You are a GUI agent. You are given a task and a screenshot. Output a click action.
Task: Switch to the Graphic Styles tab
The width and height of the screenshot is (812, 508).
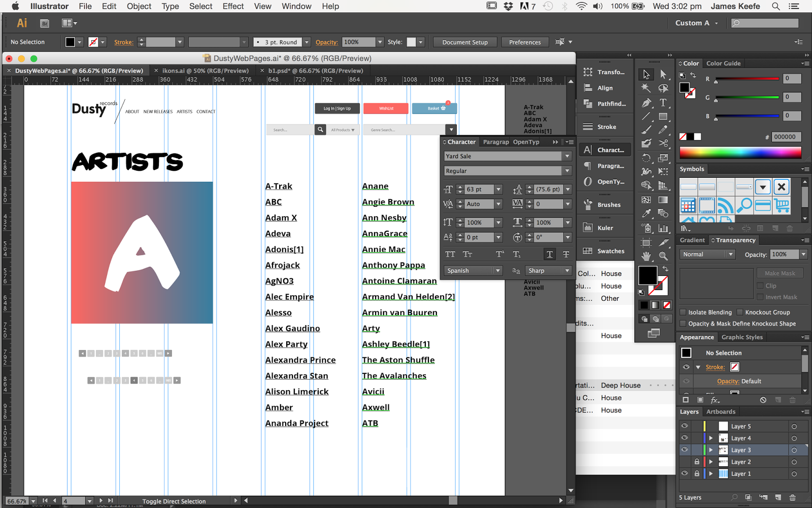[742, 337]
